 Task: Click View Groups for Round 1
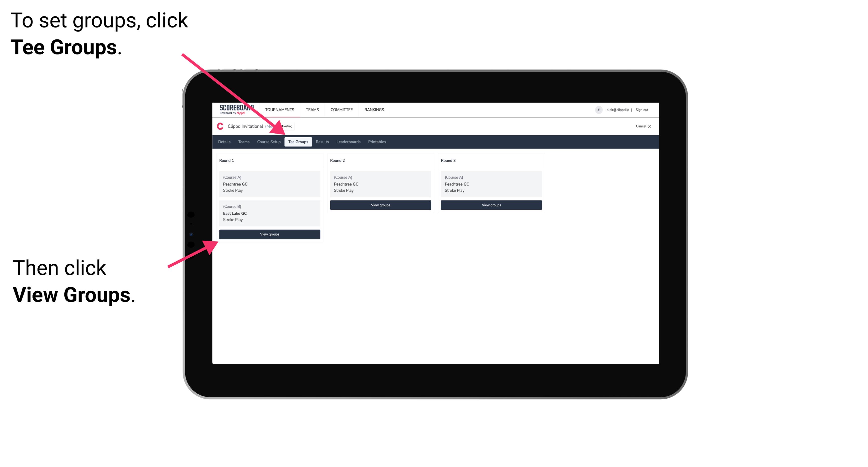click(269, 234)
